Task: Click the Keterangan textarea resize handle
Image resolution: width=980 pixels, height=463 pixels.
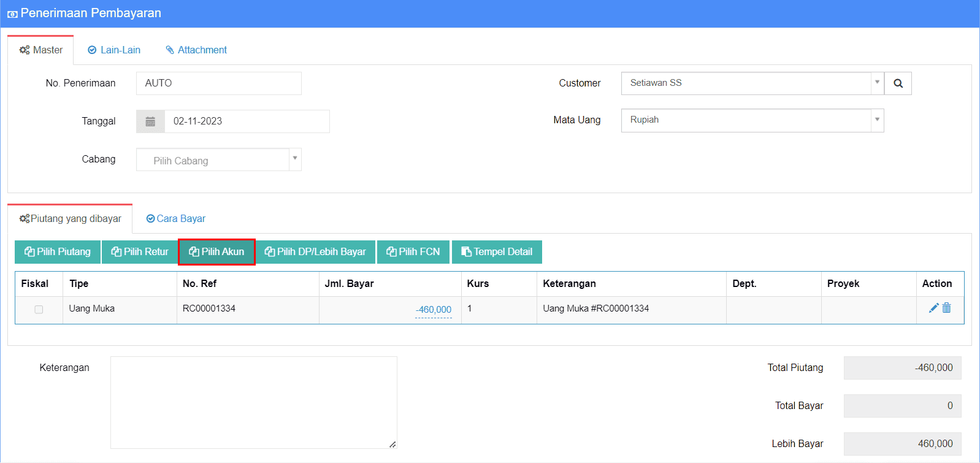Action: 392,444
